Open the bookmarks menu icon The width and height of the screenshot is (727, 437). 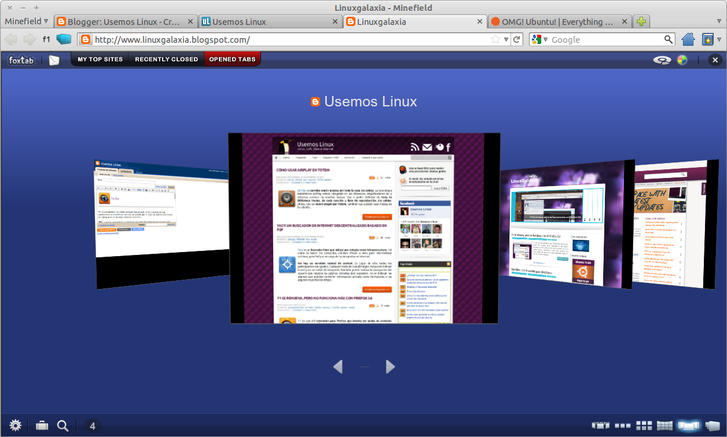click(x=708, y=39)
